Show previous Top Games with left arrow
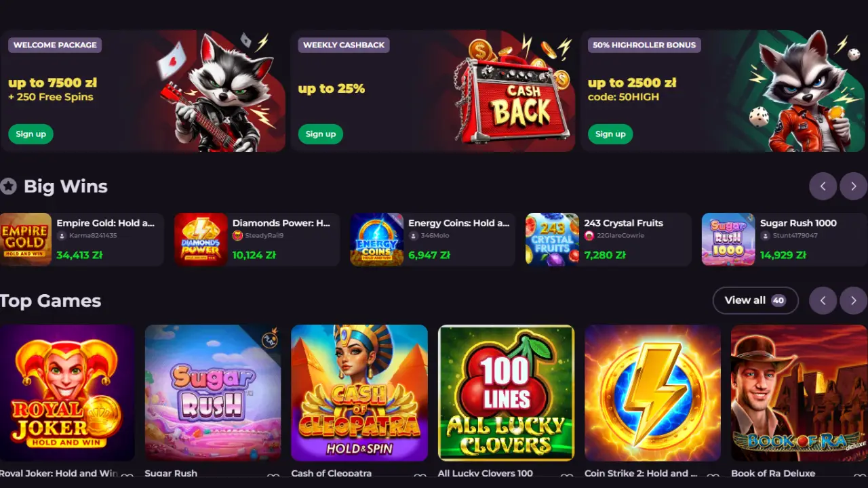This screenshot has height=488, width=868. 823,300
